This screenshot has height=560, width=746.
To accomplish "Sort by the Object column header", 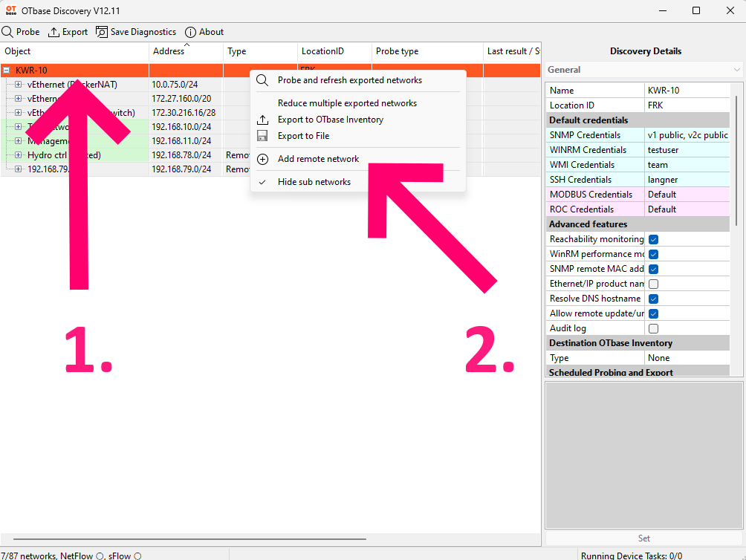I will [75, 51].
